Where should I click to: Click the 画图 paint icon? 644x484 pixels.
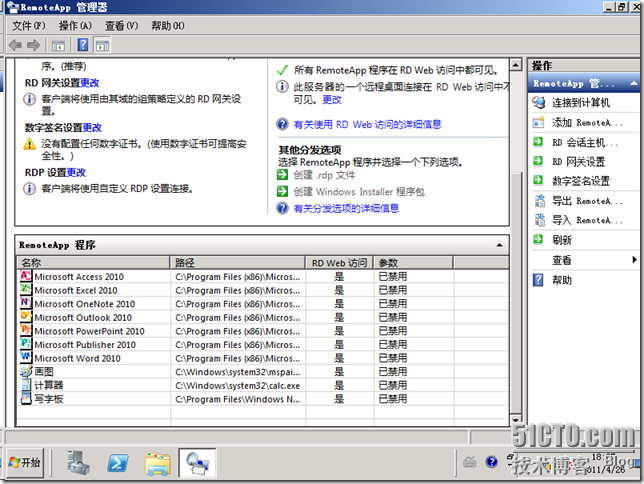point(26,371)
